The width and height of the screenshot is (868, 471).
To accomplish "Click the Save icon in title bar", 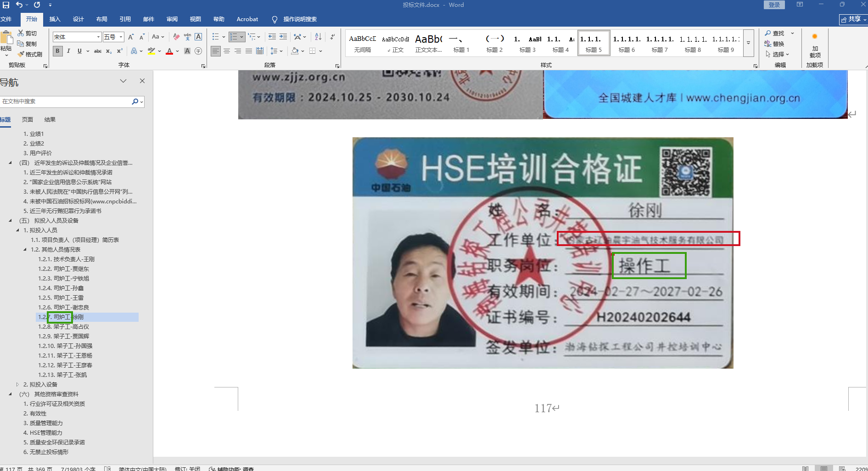I will click(x=6, y=5).
